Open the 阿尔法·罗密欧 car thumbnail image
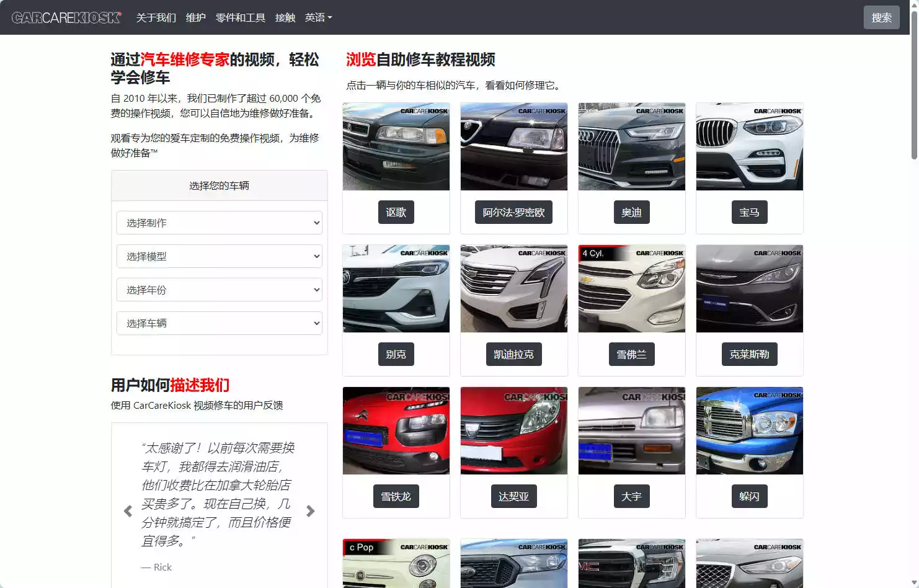The image size is (919, 588). coord(514,146)
